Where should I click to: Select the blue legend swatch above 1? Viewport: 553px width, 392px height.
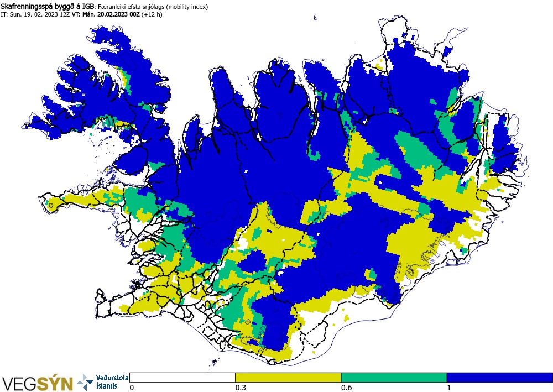(500, 378)
